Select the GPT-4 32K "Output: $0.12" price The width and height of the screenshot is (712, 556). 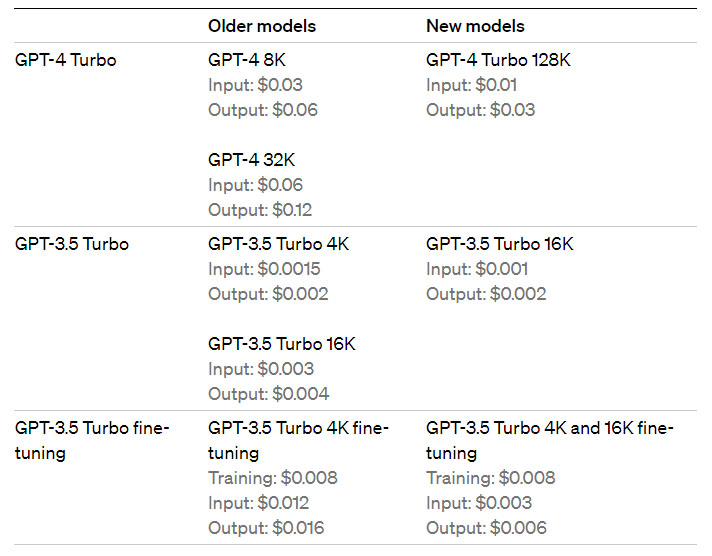pyautogui.click(x=260, y=210)
